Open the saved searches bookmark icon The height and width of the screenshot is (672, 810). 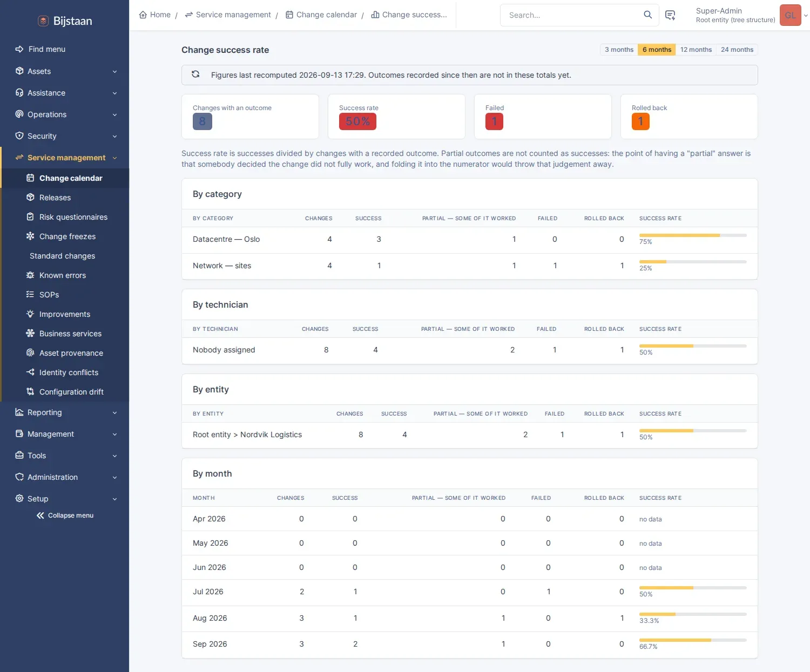[x=670, y=15]
